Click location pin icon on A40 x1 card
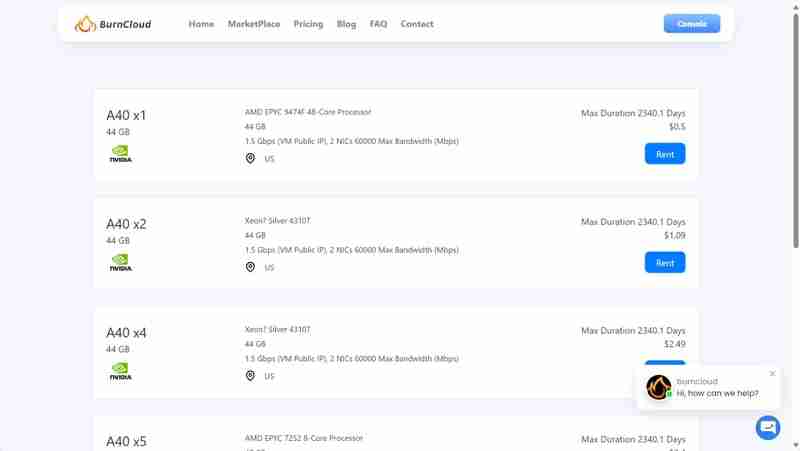The height and width of the screenshot is (451, 800). (250, 158)
